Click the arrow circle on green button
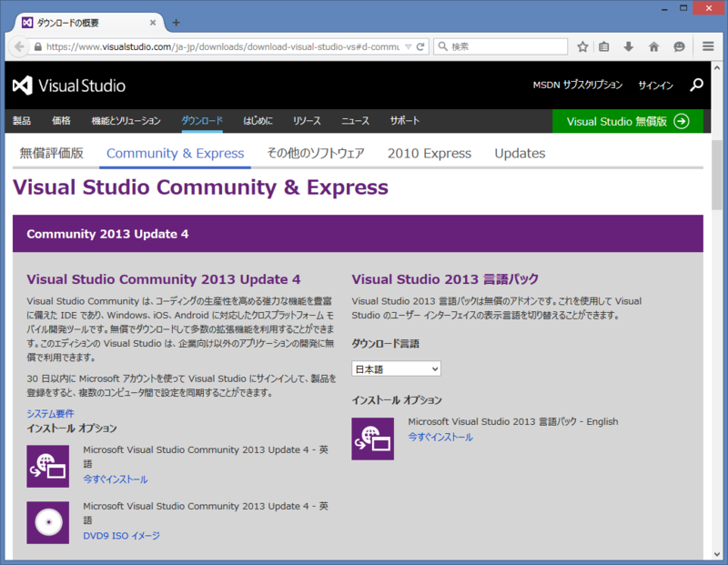The image size is (728, 565). pos(682,121)
